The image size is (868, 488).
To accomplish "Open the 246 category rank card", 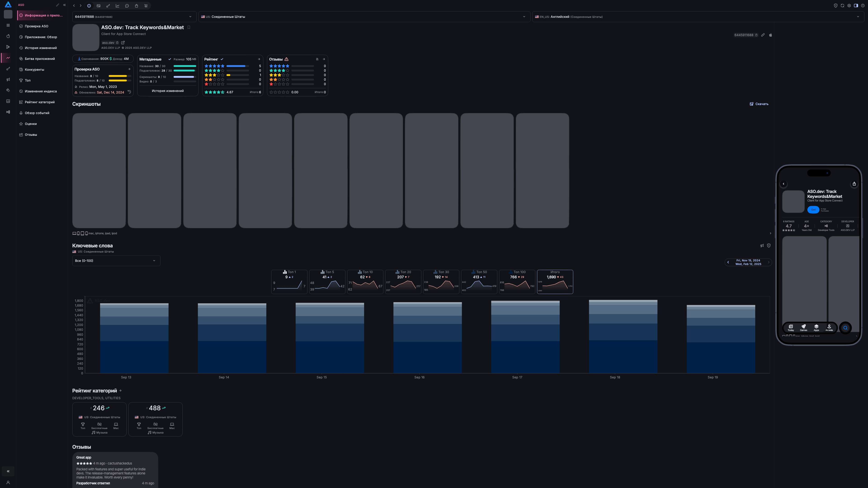I will pyautogui.click(x=99, y=419).
